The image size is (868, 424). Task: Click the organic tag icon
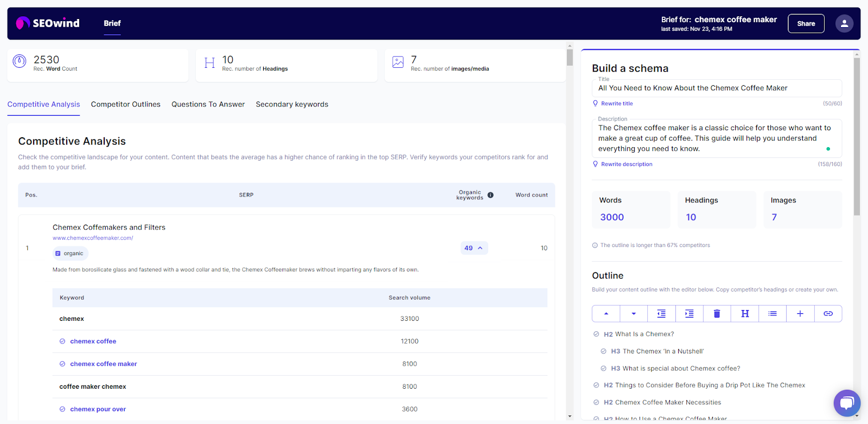pyautogui.click(x=58, y=254)
